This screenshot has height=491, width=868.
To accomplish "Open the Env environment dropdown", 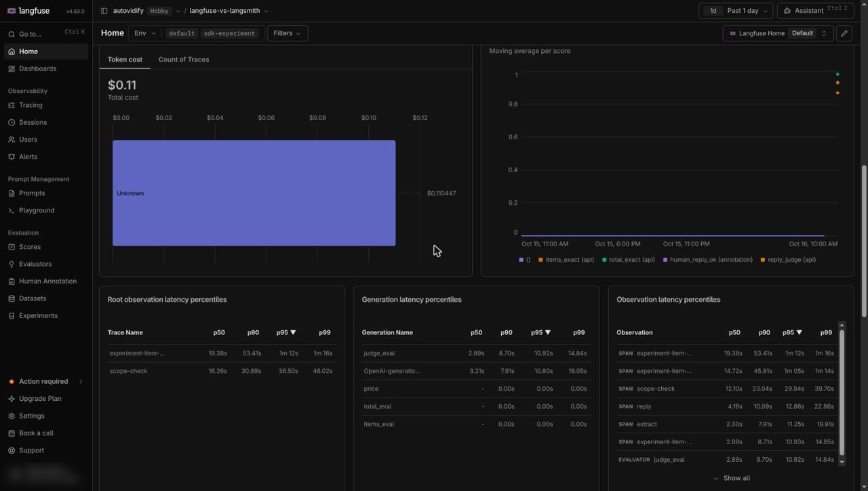I will [x=145, y=33].
